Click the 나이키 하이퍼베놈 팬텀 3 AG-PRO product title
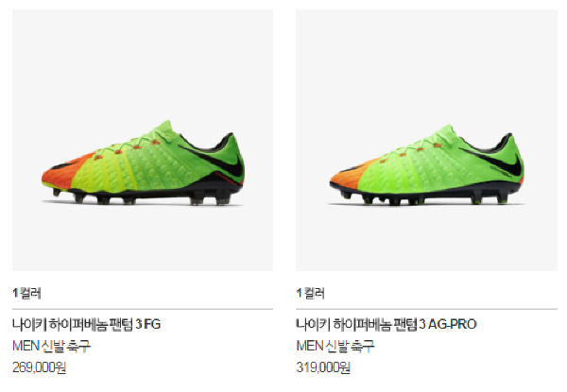The height and width of the screenshot is (392, 567). (x=387, y=324)
